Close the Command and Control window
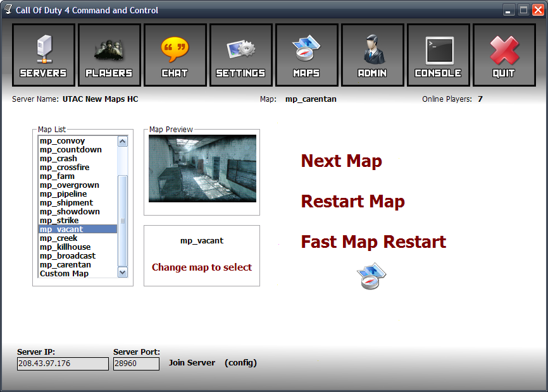The height and width of the screenshot is (392, 548). (538, 10)
